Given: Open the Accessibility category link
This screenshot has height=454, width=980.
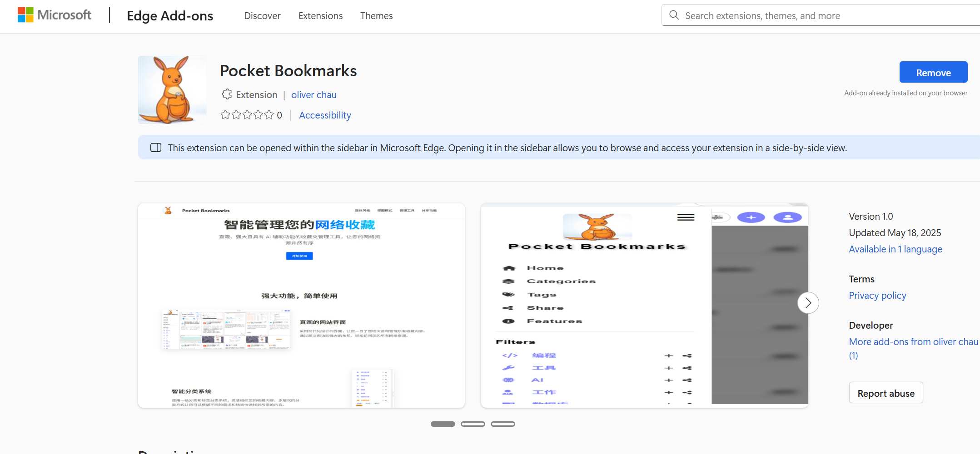Looking at the screenshot, I should pyautogui.click(x=325, y=115).
